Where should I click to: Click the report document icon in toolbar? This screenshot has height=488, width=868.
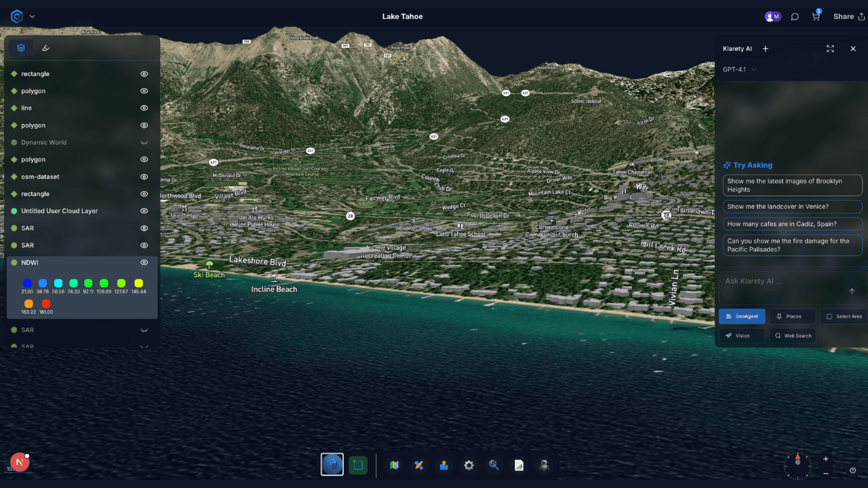(x=519, y=465)
